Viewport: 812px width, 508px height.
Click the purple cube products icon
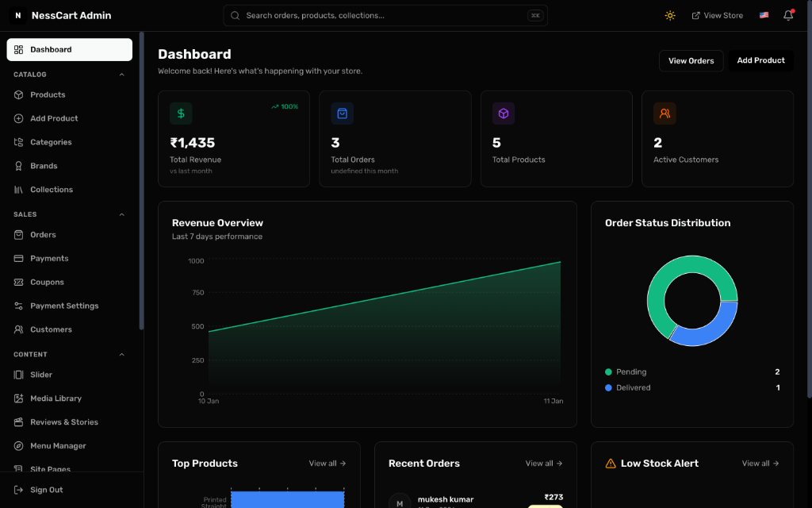tap(504, 114)
